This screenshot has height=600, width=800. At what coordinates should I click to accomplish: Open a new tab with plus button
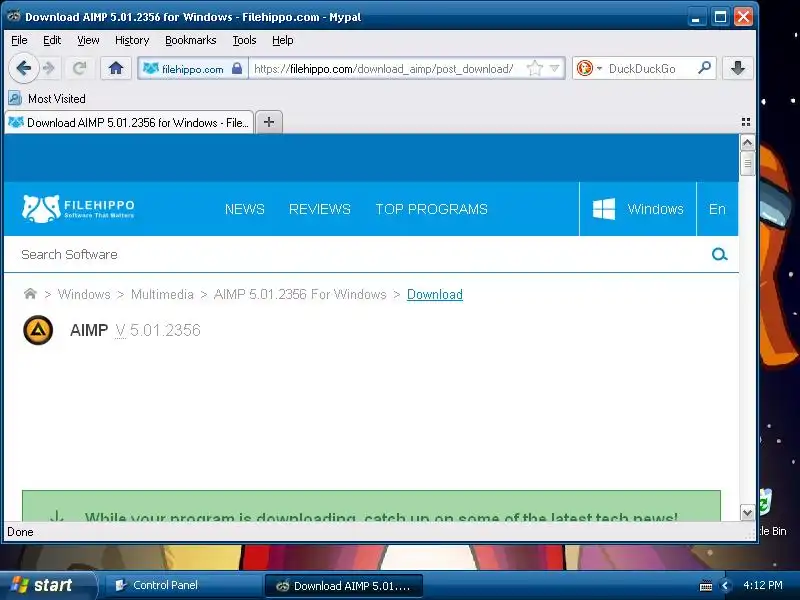click(x=269, y=122)
